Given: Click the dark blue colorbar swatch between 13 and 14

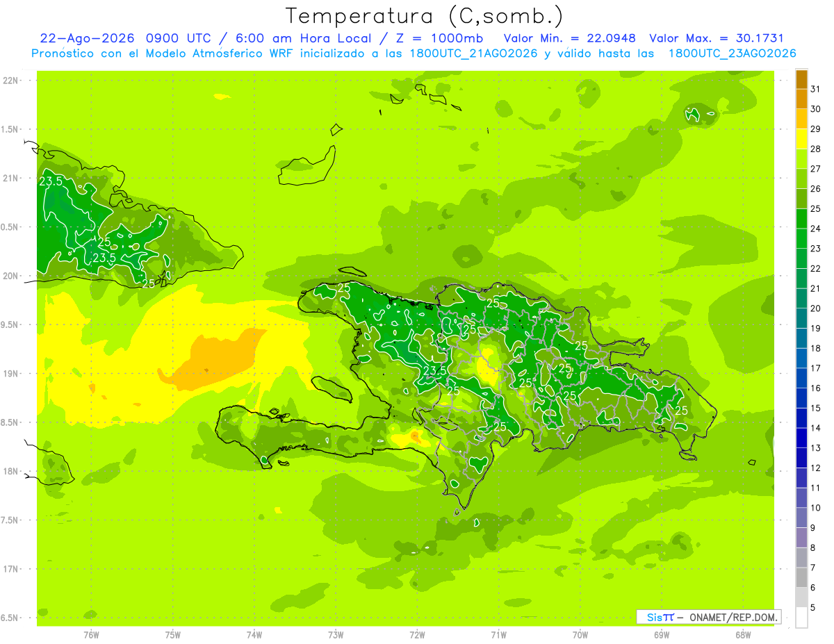Looking at the screenshot, I should (801, 438).
